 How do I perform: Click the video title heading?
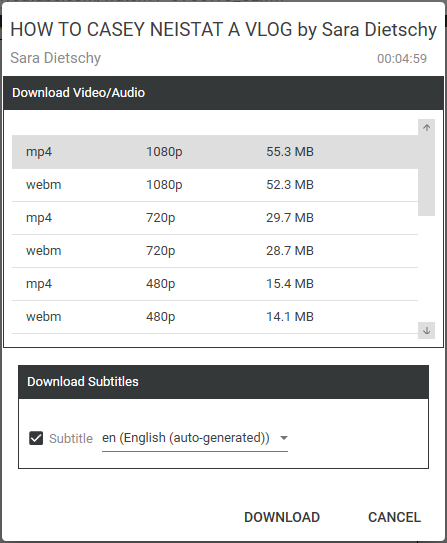point(223,29)
